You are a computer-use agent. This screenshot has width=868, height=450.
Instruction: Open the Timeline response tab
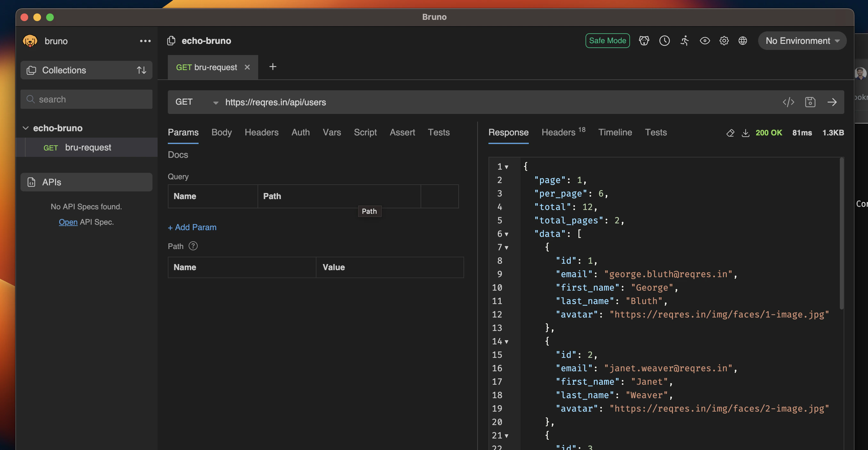point(615,133)
